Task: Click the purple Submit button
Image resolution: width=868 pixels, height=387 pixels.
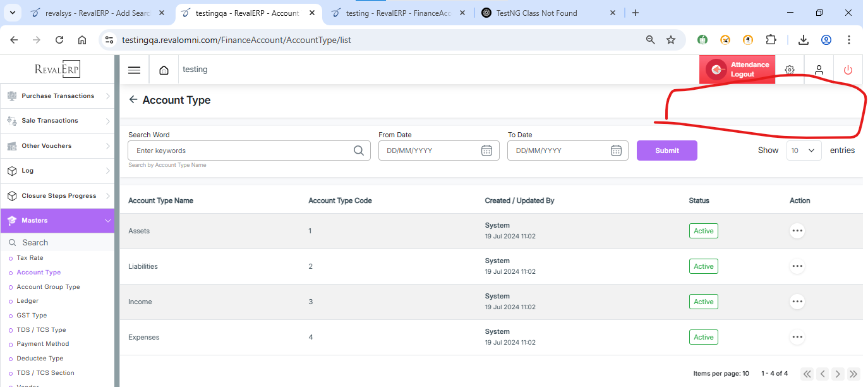Action: tap(666, 150)
